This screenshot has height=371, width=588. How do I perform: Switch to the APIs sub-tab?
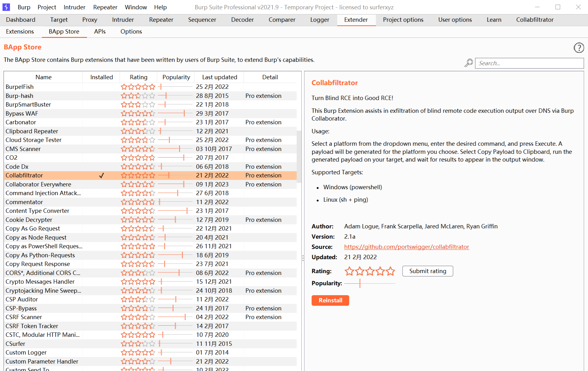pos(100,32)
